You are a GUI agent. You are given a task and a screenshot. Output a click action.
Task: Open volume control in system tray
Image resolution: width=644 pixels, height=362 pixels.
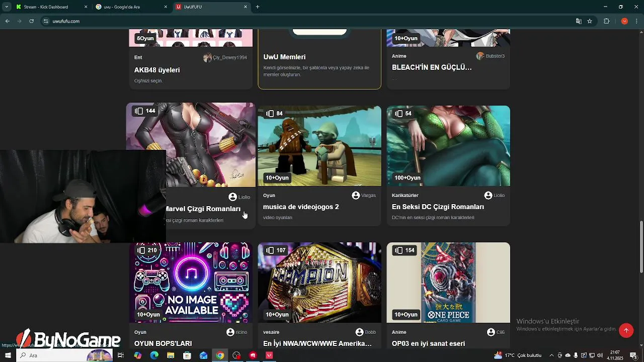pyautogui.click(x=600, y=355)
